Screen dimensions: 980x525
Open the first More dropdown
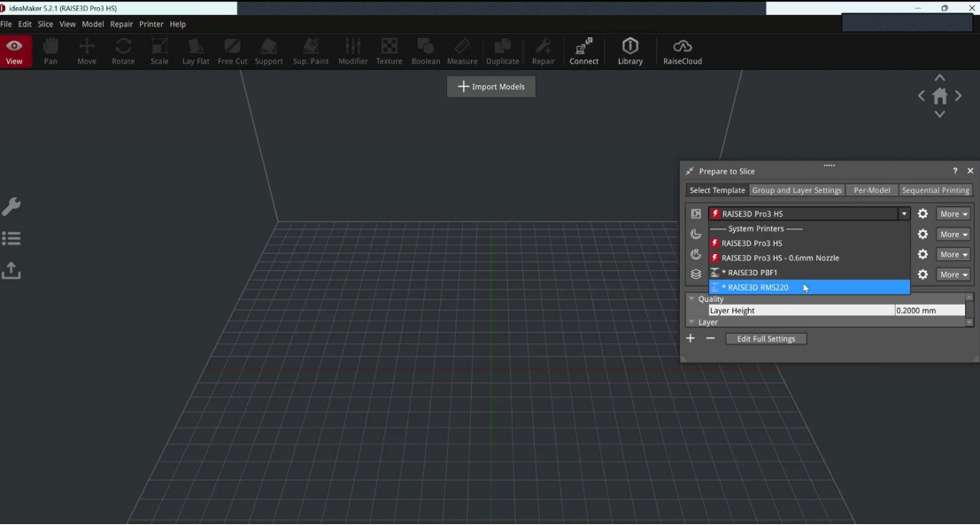pos(953,213)
